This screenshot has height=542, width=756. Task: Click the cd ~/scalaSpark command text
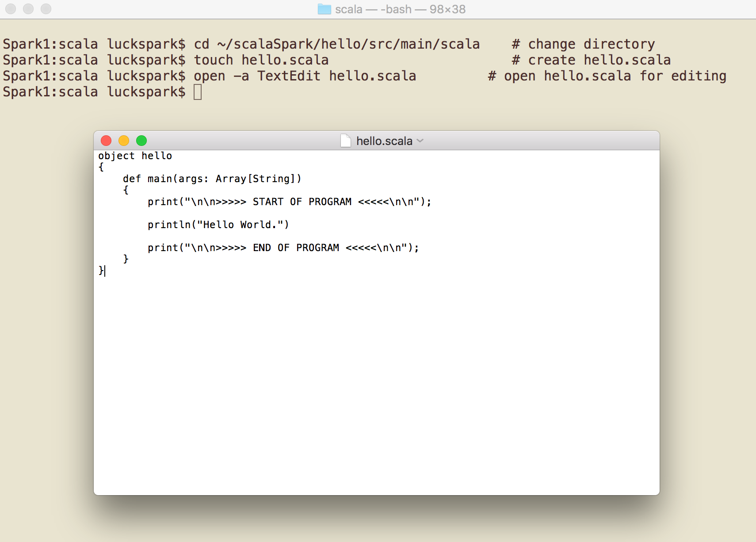pyautogui.click(x=336, y=43)
